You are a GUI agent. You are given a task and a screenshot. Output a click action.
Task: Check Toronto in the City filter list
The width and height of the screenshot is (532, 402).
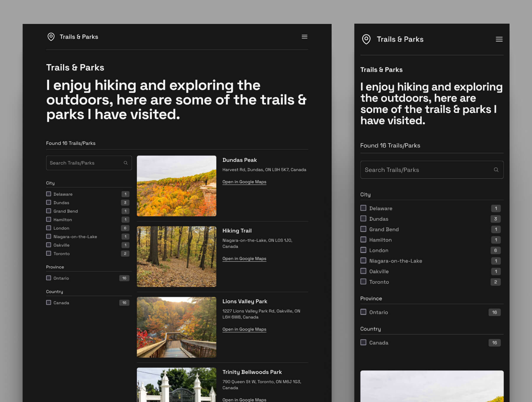coord(48,253)
